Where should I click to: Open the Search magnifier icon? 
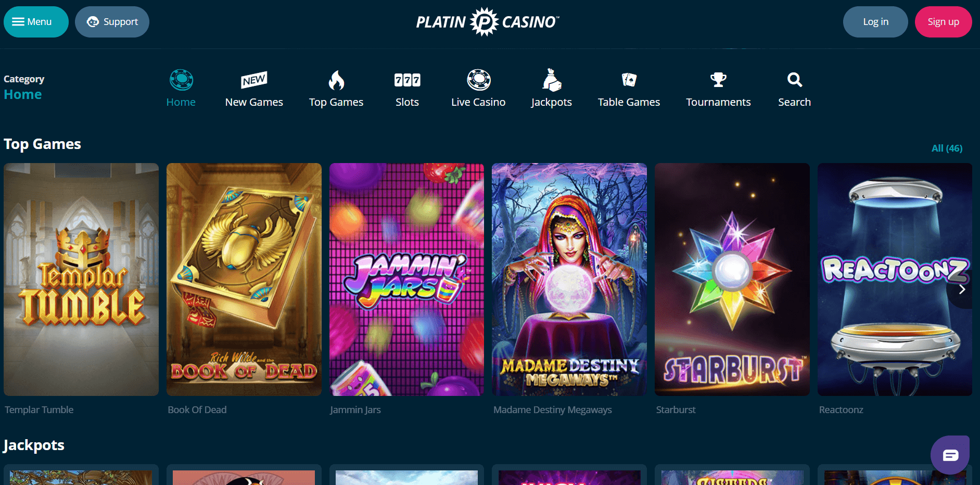point(794,80)
